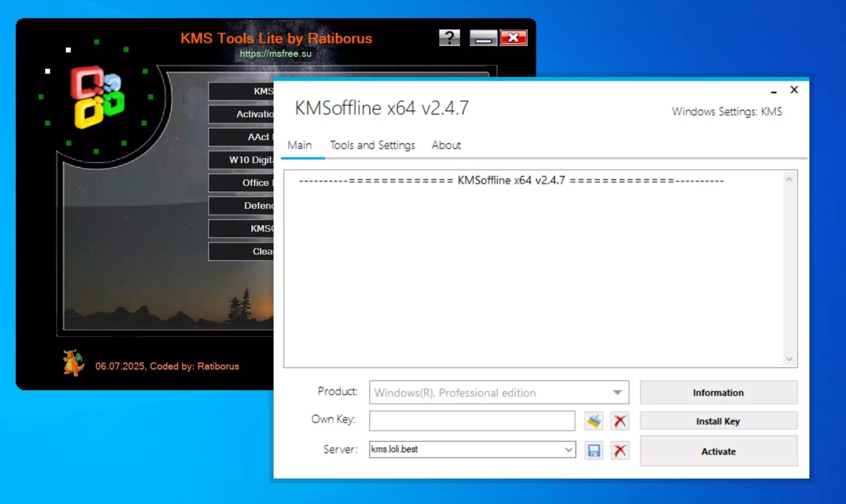Click the "KMSoffline x64 v2.4.7" window heading
Viewport: 846px width, 504px height.
[382, 108]
